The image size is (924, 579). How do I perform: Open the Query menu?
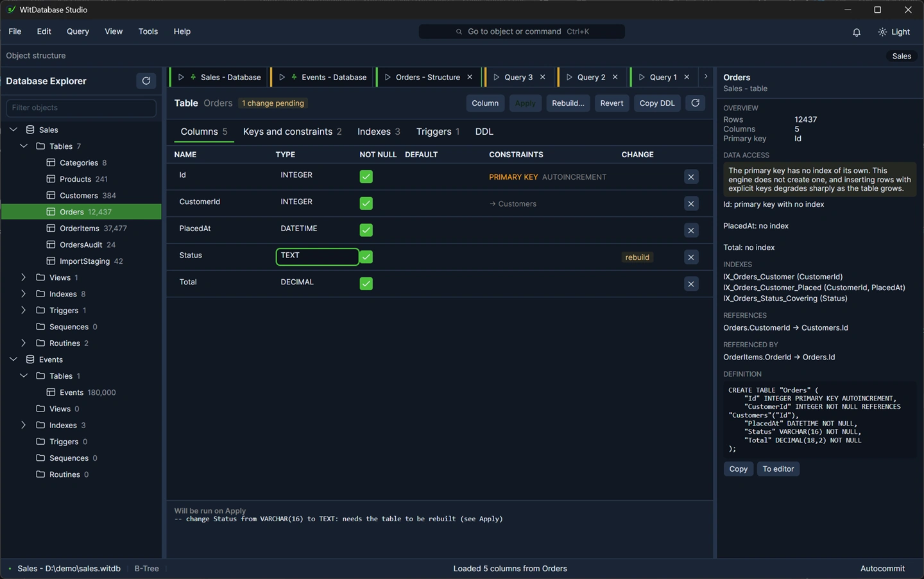pyautogui.click(x=78, y=31)
